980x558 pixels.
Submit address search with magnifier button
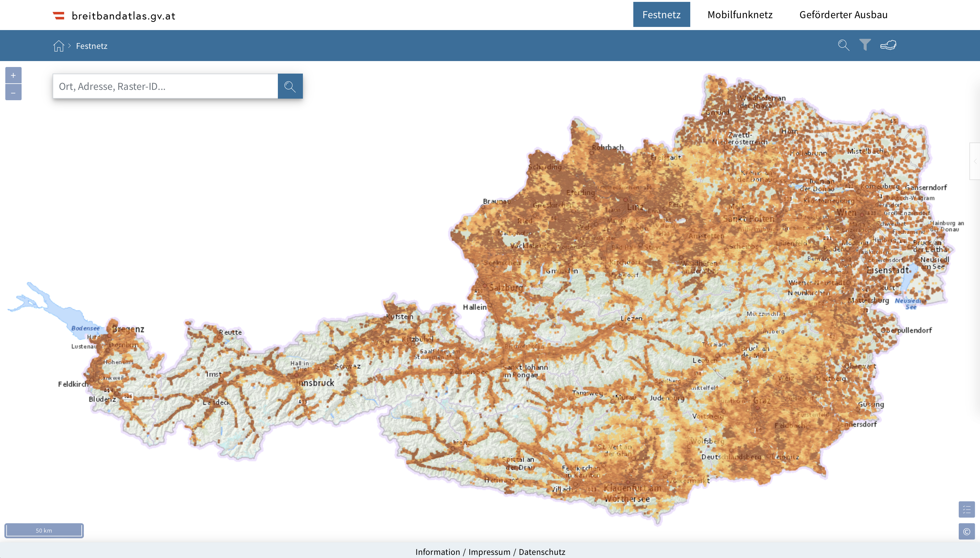(x=290, y=87)
